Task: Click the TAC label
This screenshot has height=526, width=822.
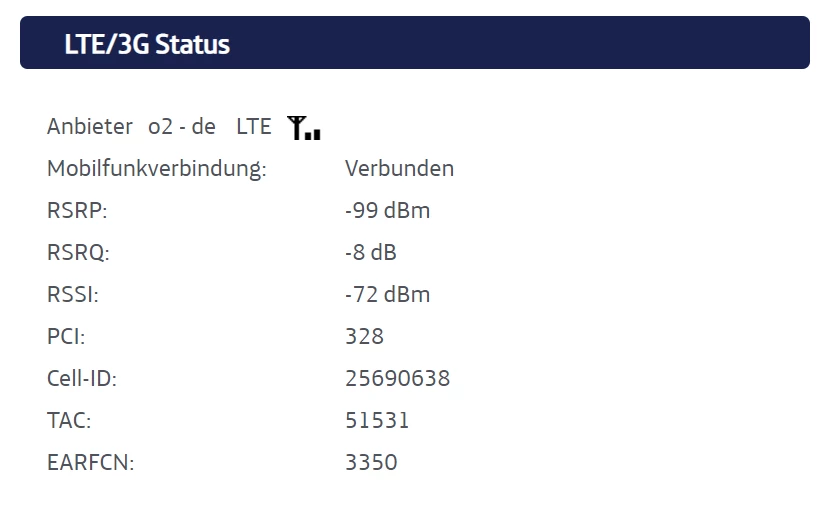Action: click(x=69, y=421)
